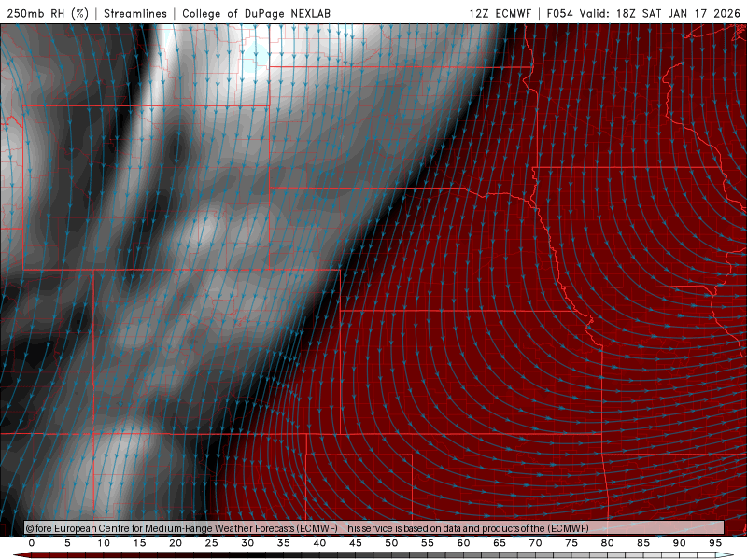Click the "5" color scale label
Viewport: 747px width, 560px height.
(67, 543)
